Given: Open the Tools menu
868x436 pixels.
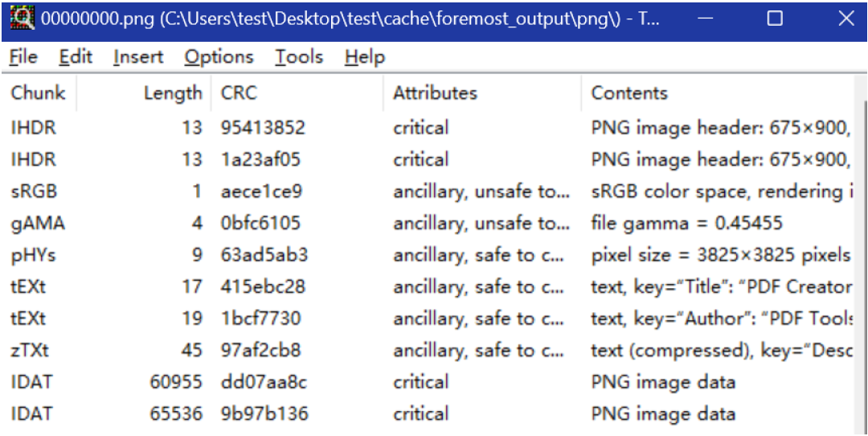Looking at the screenshot, I should click(x=299, y=57).
